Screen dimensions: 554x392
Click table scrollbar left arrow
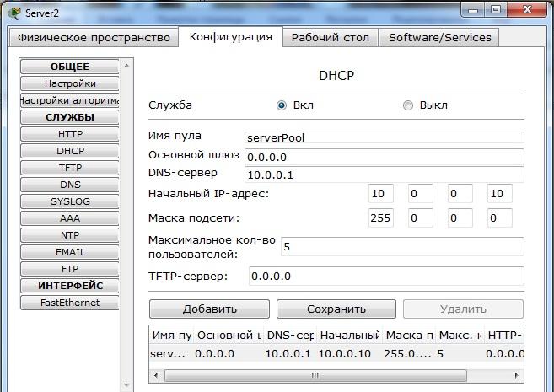[156, 375]
